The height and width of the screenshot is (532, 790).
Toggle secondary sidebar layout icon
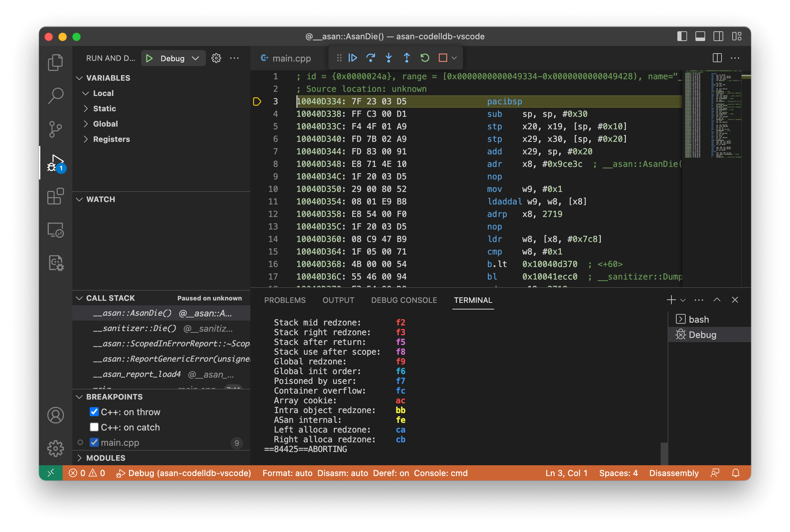[x=718, y=36]
